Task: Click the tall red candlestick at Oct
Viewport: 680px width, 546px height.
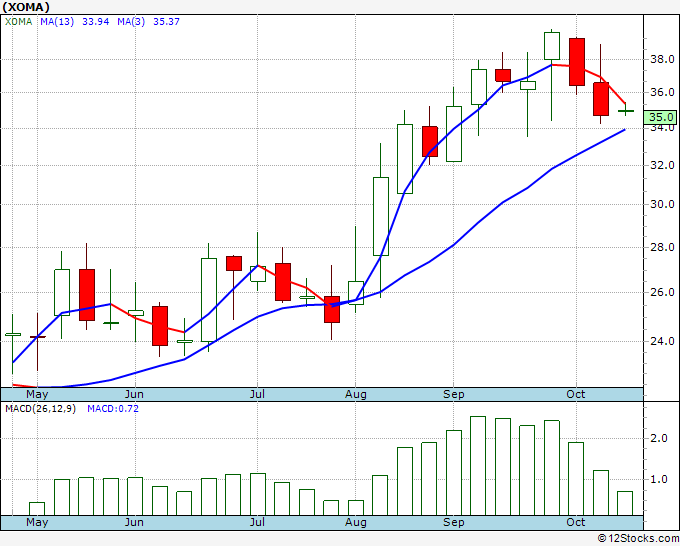Action: pyautogui.click(x=577, y=62)
